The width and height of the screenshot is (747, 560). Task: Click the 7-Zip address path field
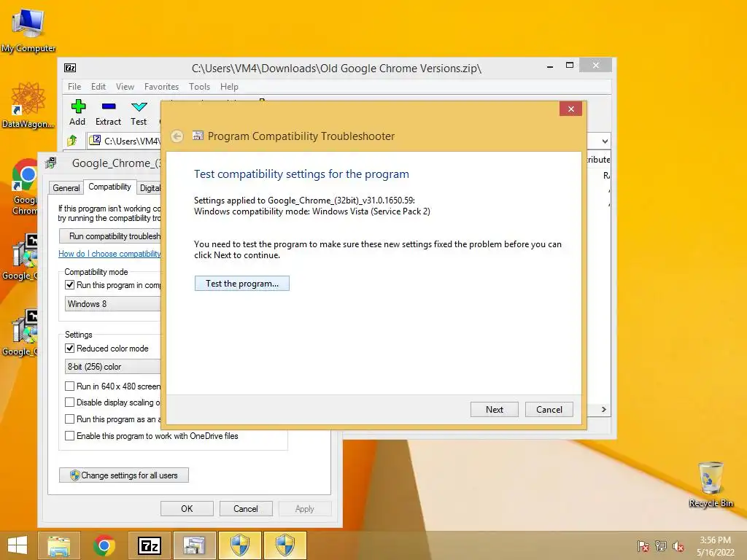pos(125,141)
